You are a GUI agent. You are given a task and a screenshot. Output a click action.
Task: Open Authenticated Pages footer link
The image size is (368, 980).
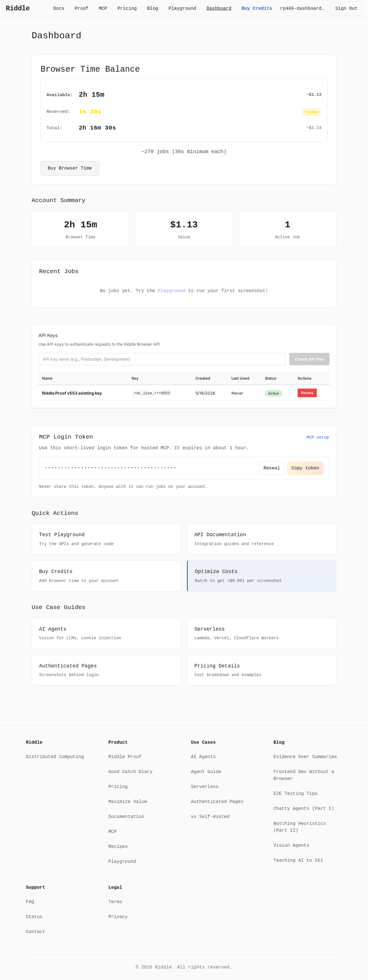click(x=217, y=802)
